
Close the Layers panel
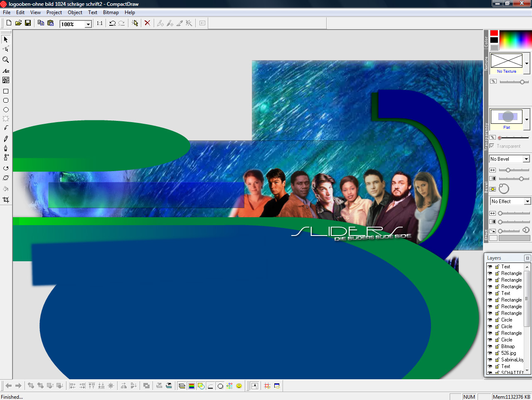(x=527, y=258)
